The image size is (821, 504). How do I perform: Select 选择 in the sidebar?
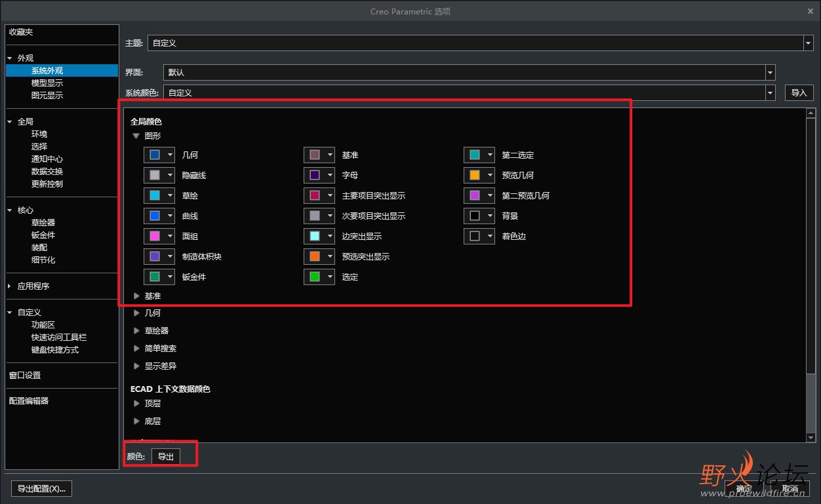(x=39, y=147)
